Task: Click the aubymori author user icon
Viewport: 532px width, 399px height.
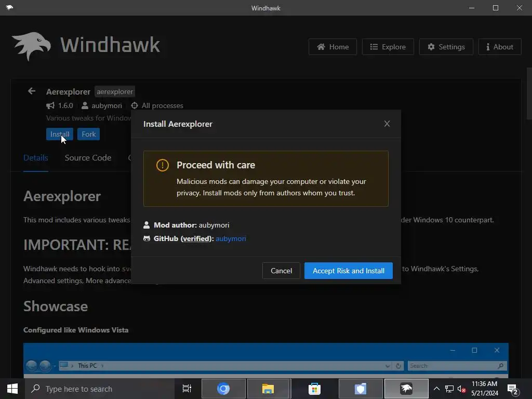Action: tap(85, 105)
